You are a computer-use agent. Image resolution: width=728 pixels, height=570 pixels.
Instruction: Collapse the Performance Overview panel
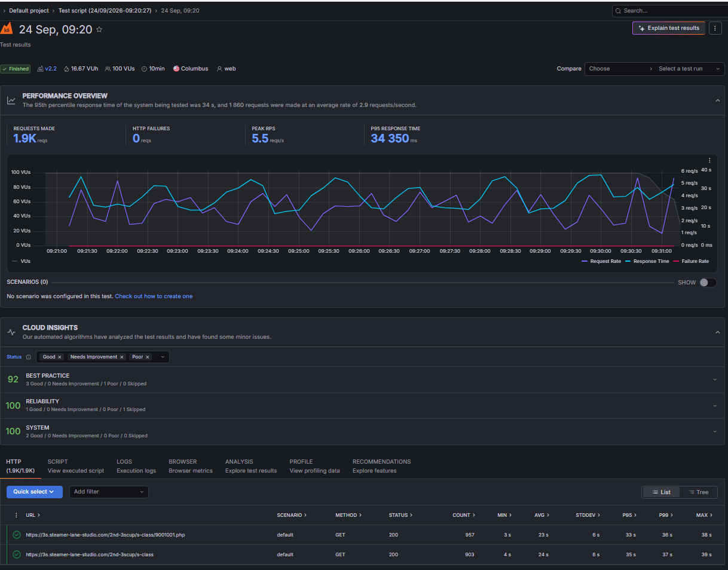pos(718,100)
